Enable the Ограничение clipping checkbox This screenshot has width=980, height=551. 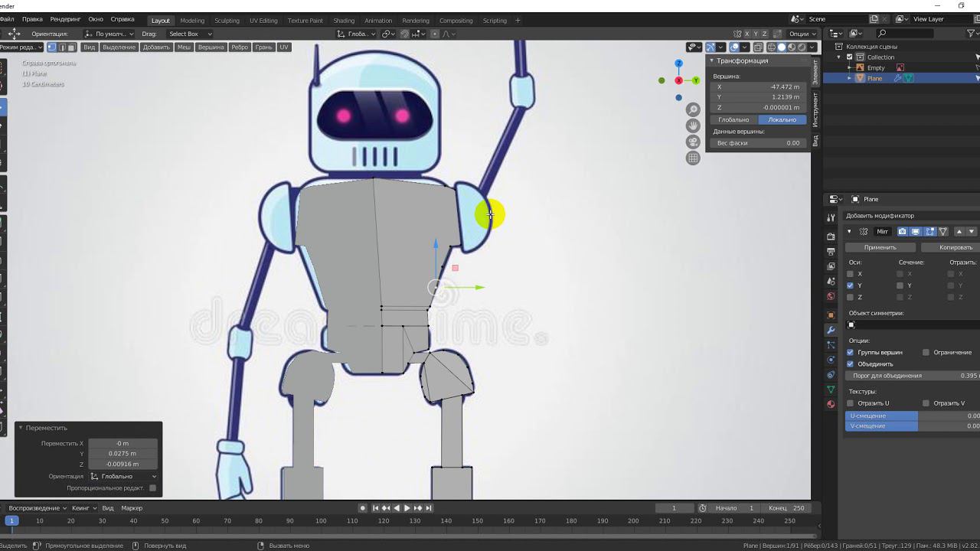[x=926, y=352]
